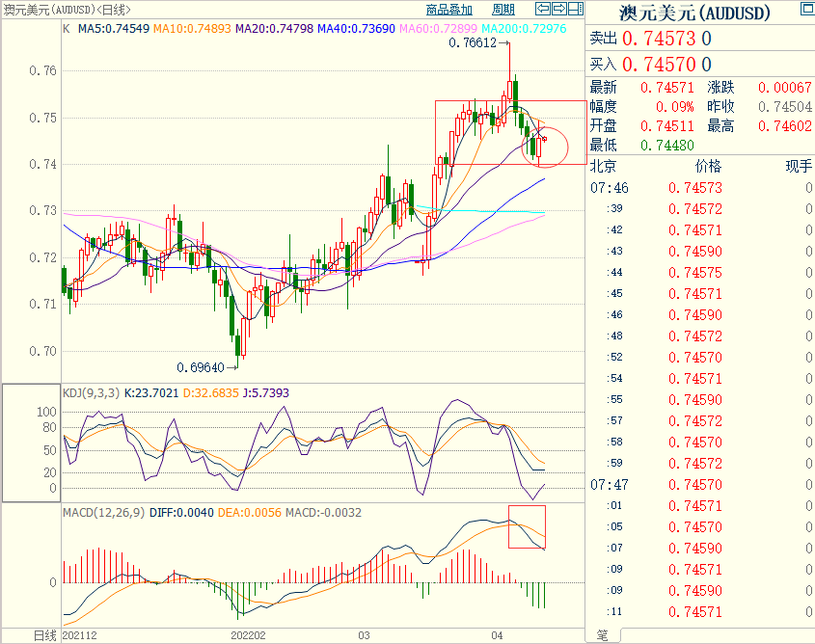Click the 202202 date on the time axis

pyautogui.click(x=248, y=635)
